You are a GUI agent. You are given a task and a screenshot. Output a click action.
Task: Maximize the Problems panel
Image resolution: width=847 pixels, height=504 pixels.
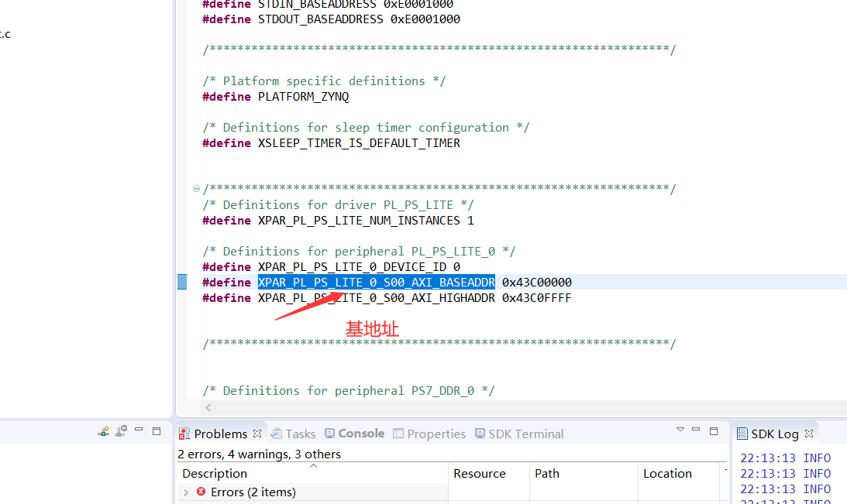pos(714,431)
